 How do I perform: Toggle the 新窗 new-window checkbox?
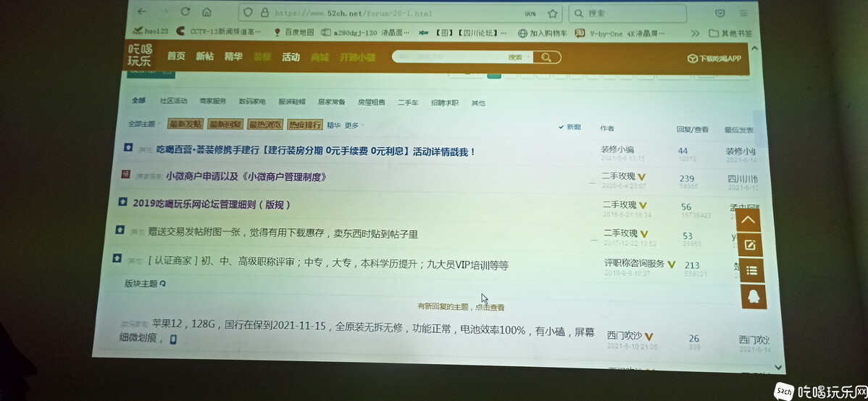point(569,127)
